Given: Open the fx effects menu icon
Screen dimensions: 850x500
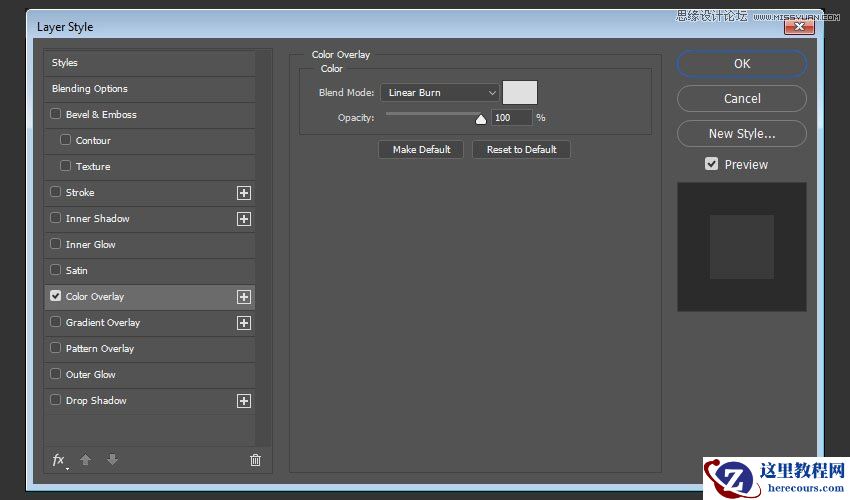Looking at the screenshot, I should pyautogui.click(x=59, y=460).
